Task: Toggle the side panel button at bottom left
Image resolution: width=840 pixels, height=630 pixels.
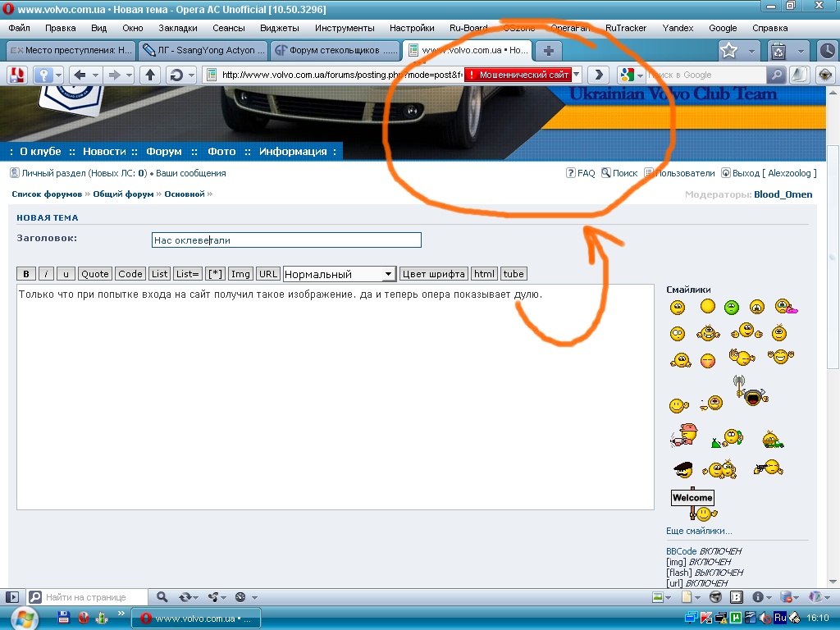Action: [x=12, y=597]
